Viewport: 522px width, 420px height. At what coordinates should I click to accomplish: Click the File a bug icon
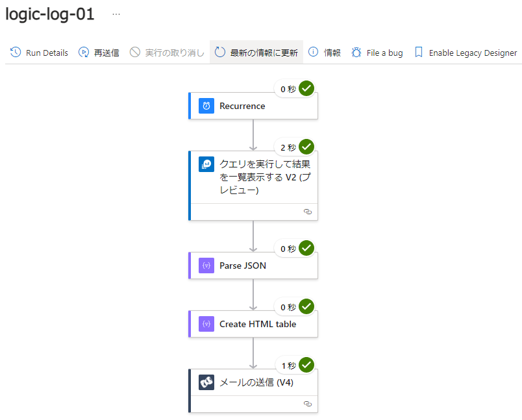click(356, 52)
